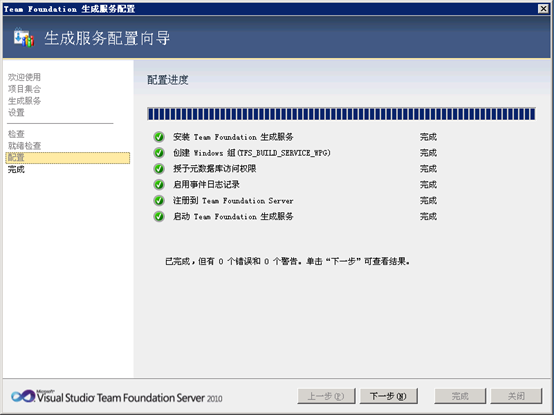Click the window title Team Foundation 生成服务配置
The image size is (554, 415).
pos(69,9)
